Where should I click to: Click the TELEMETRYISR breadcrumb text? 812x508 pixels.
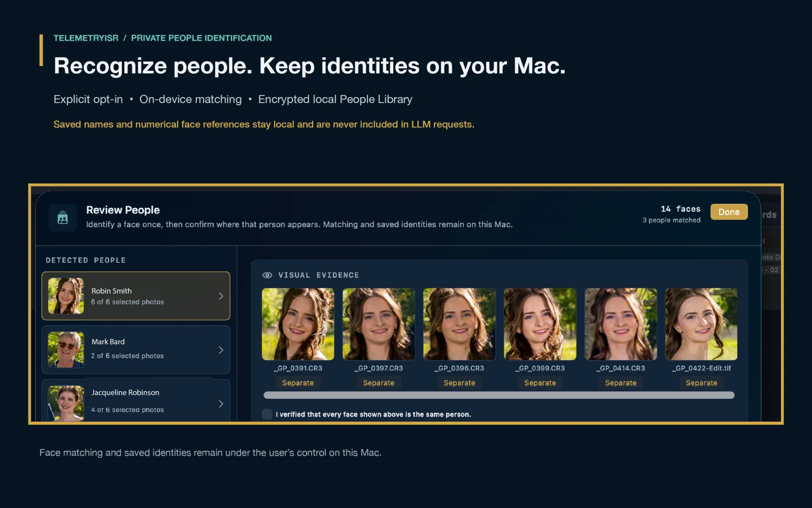[86, 38]
